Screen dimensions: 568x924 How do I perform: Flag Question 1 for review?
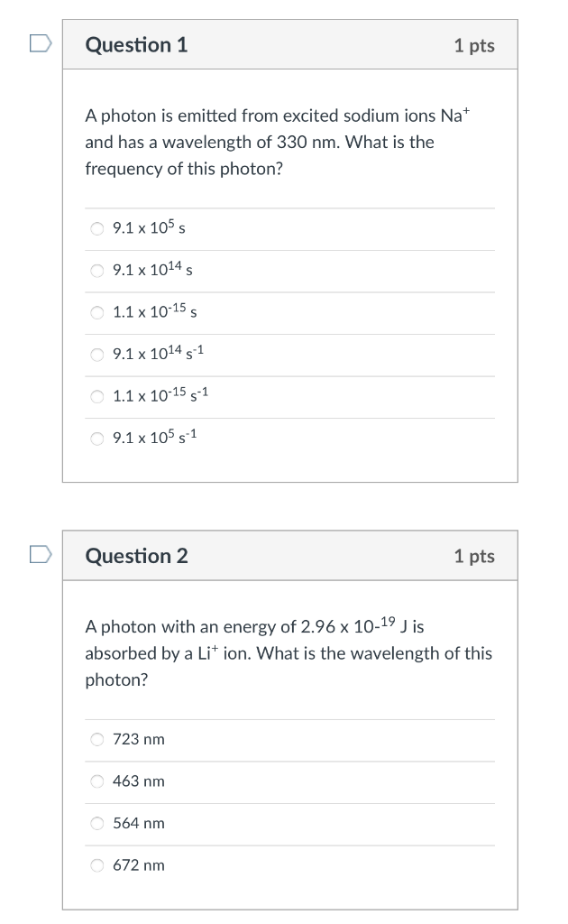tap(41, 43)
